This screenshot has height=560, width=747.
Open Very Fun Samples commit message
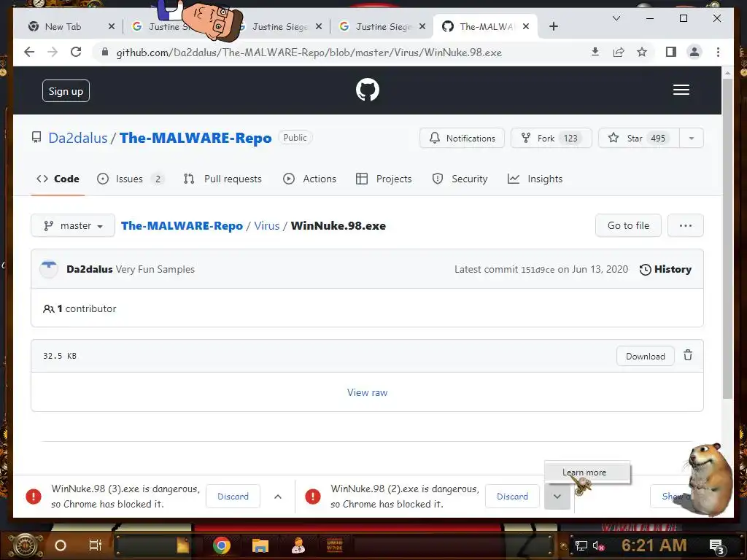[x=155, y=269]
